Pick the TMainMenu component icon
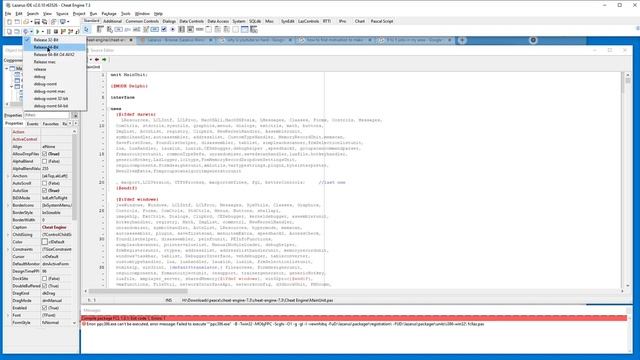This screenshot has height=360, width=640. tap(100, 29)
